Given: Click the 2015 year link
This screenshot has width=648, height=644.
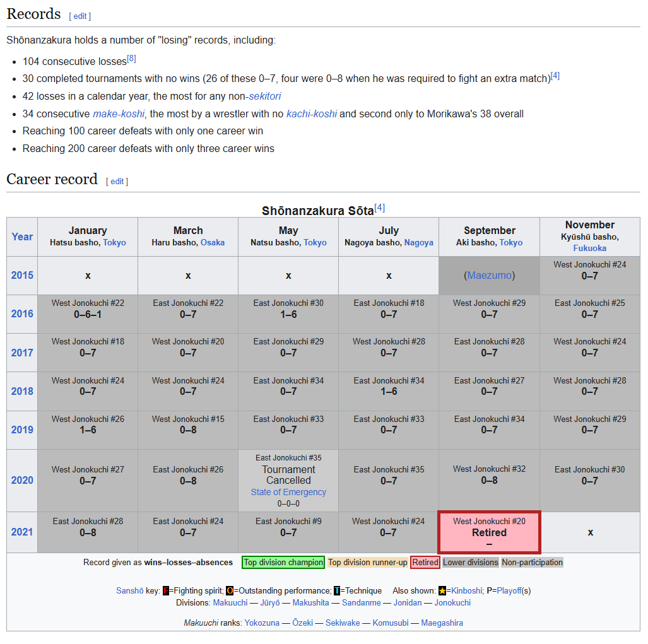Looking at the screenshot, I should (22, 275).
